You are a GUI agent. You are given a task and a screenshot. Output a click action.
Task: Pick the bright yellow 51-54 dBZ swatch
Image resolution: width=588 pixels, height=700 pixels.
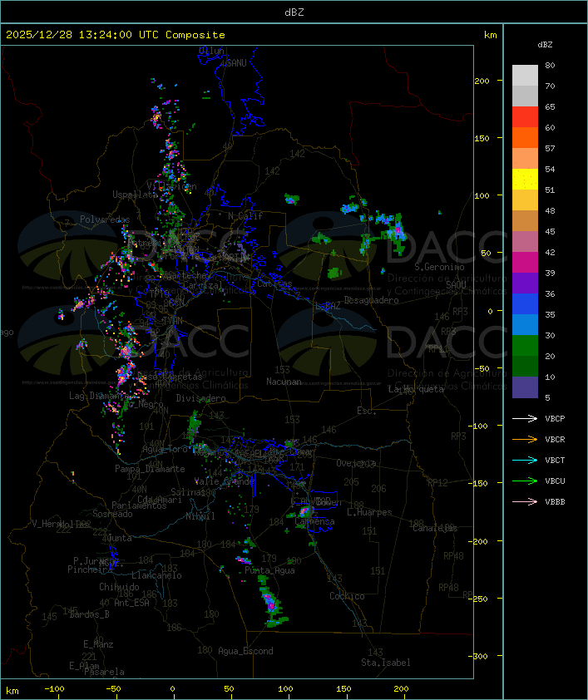click(x=525, y=180)
